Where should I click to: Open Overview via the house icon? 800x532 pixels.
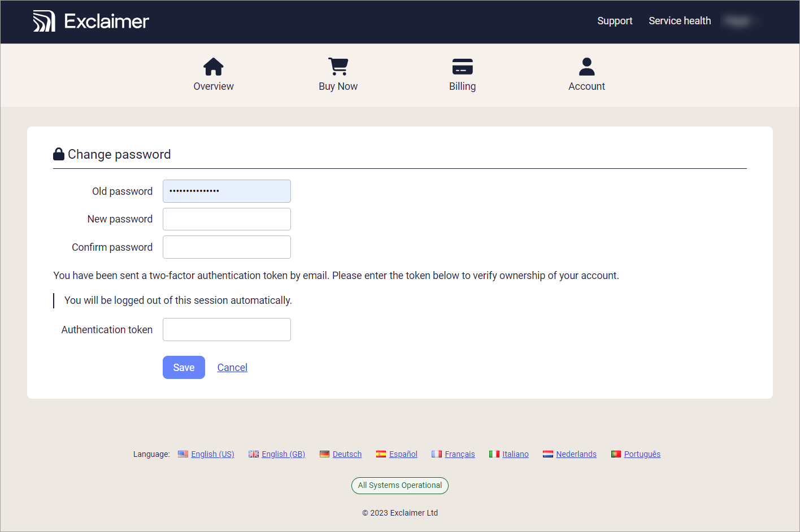214,67
